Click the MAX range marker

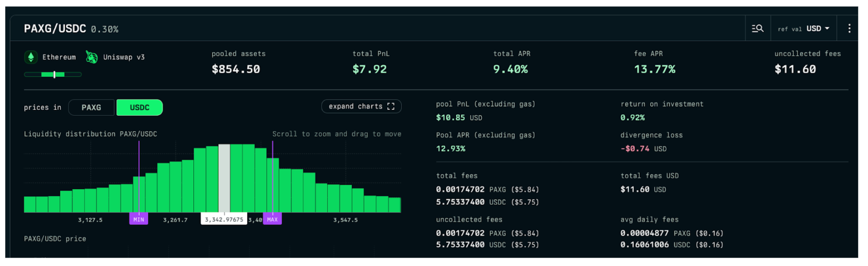(272, 220)
